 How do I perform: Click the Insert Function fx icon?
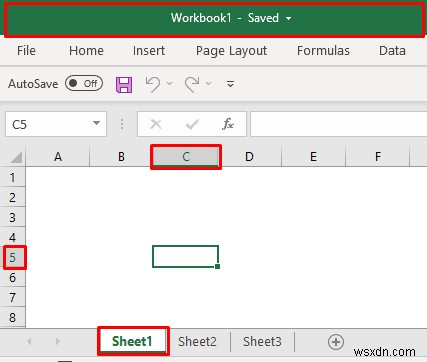228,124
